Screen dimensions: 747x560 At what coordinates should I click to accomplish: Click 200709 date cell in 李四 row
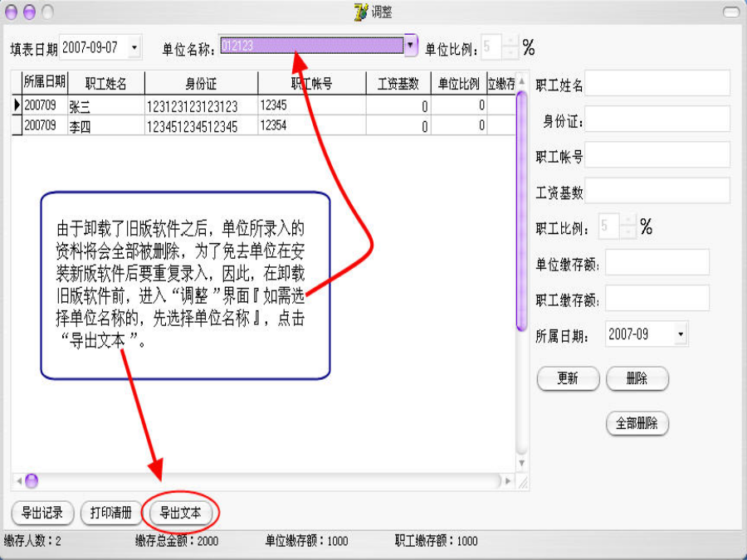(x=45, y=125)
